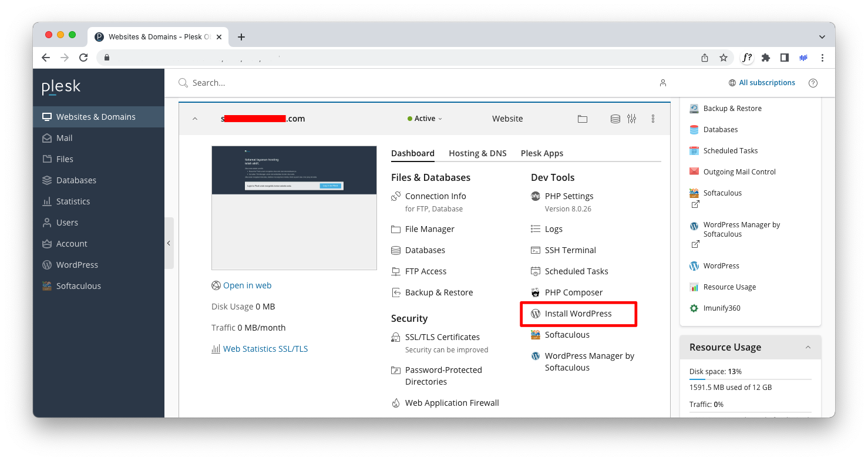
Task: Open the user account profile icon
Action: (x=662, y=83)
